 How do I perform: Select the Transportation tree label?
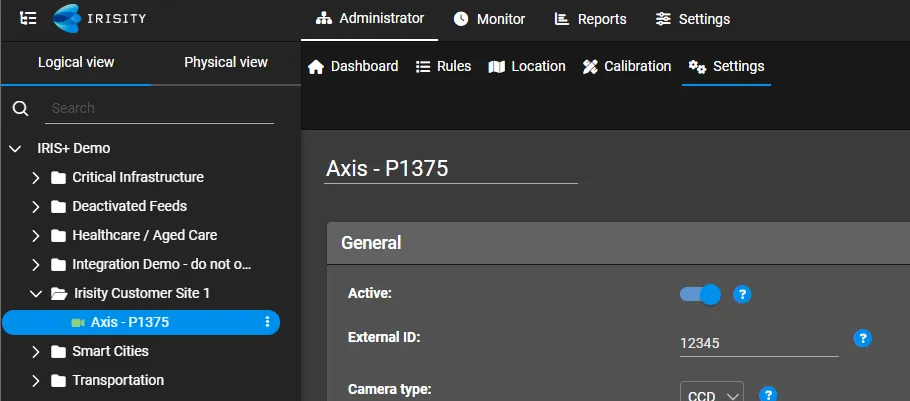click(x=118, y=381)
